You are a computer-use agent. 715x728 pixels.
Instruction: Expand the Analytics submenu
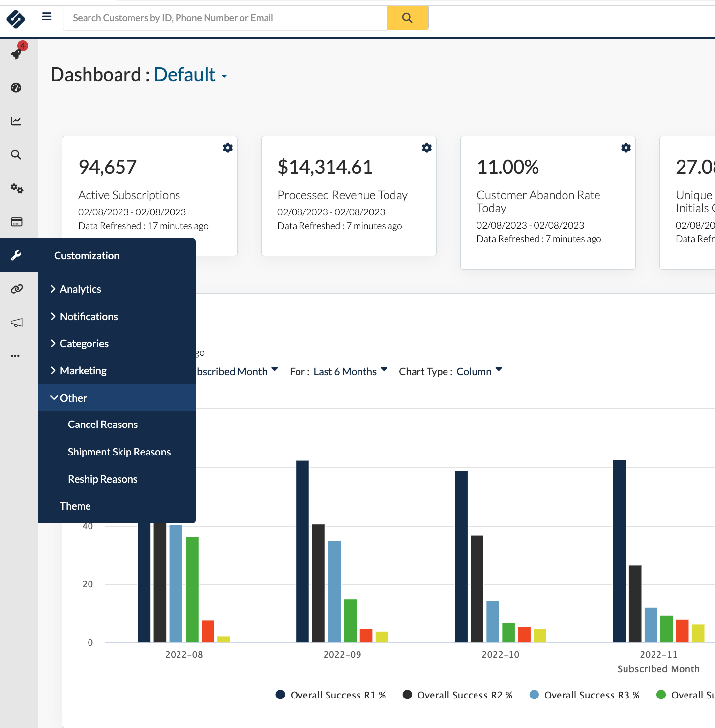(80, 289)
